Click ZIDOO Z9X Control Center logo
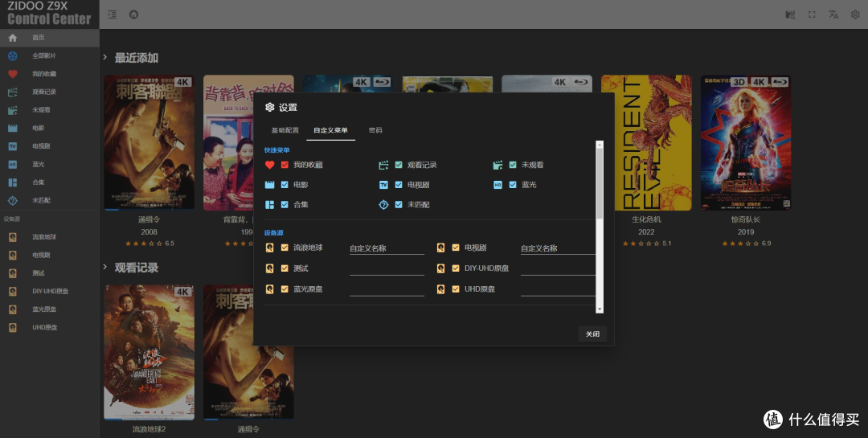Image resolution: width=868 pixels, height=438 pixels. pos(49,14)
